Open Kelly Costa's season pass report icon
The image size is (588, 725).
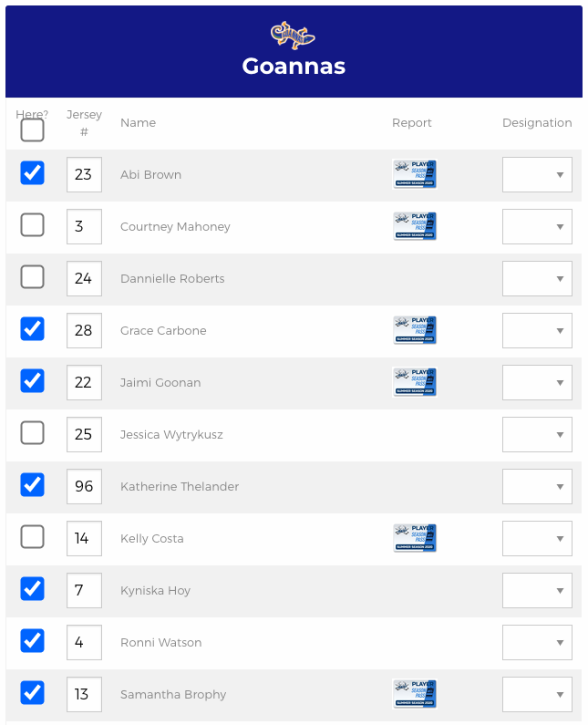415,538
